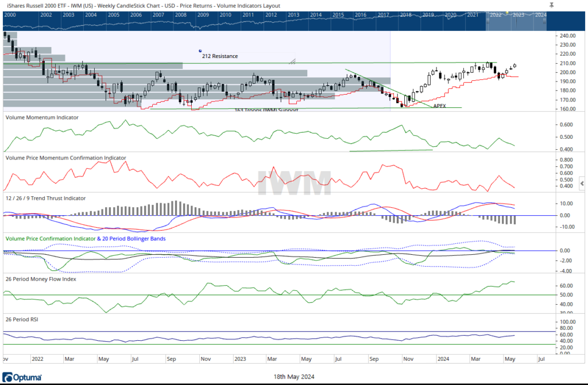The height and width of the screenshot is (385, 588).
Task: Select Volume Price Momentum Confirmation Indicator label
Action: click(65, 157)
